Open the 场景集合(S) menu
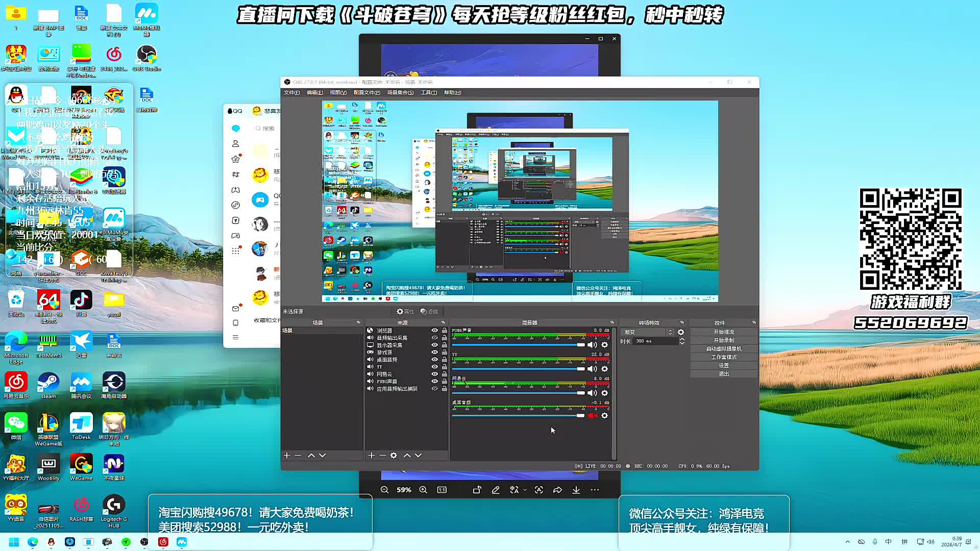The image size is (980, 551). click(x=400, y=92)
